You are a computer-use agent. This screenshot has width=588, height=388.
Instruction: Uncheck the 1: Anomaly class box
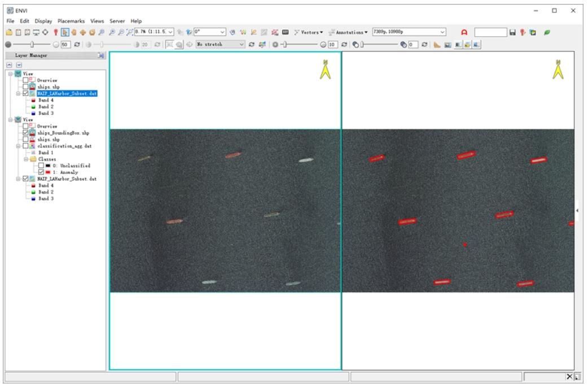point(41,172)
